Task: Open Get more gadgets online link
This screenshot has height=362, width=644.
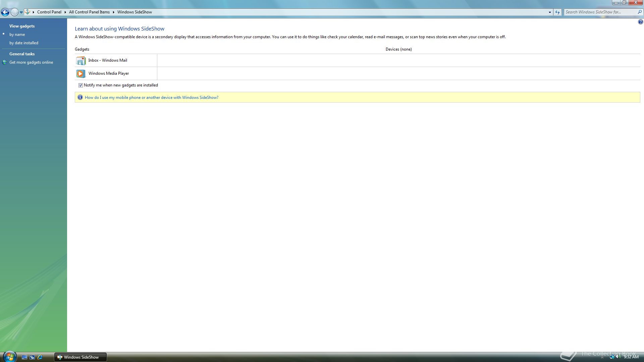Action: 31,62
